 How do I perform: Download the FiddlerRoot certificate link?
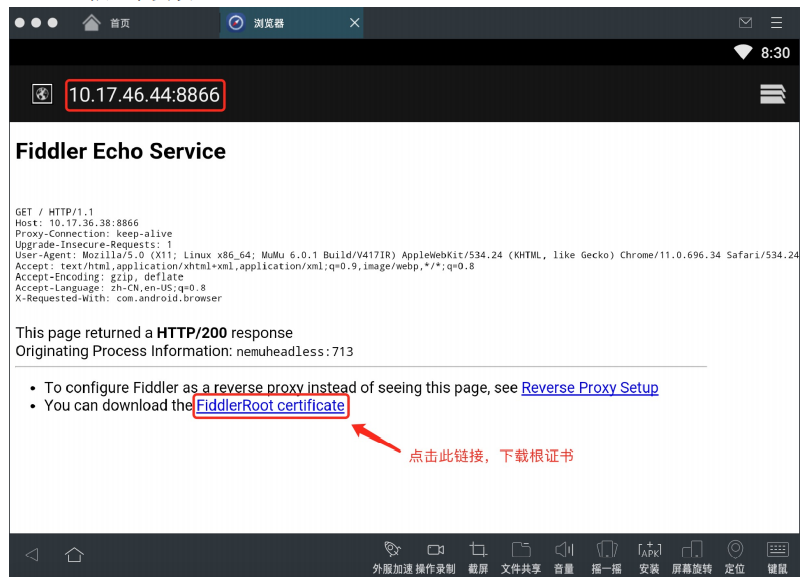[270, 405]
